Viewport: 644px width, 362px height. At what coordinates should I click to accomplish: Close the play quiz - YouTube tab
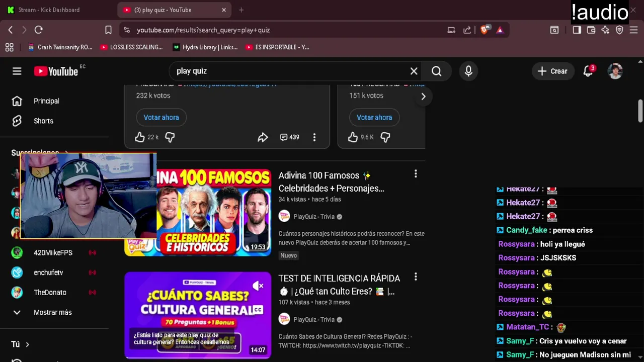(x=224, y=10)
